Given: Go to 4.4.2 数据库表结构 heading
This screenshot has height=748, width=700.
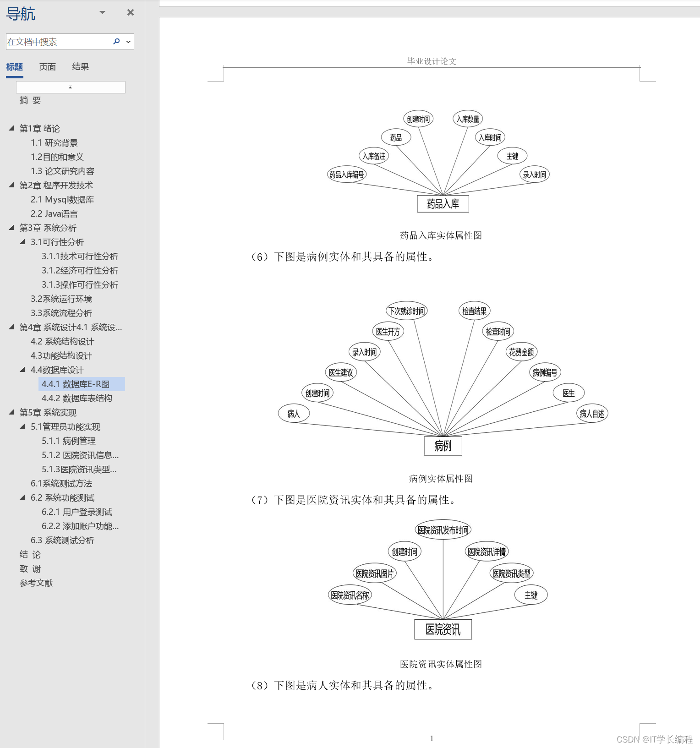Looking at the screenshot, I should pyautogui.click(x=77, y=399).
